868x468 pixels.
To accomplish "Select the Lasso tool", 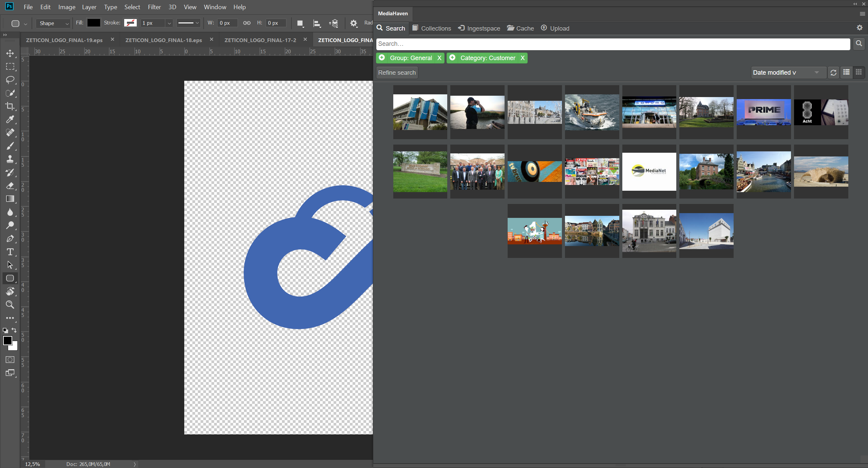I will pyautogui.click(x=10, y=80).
